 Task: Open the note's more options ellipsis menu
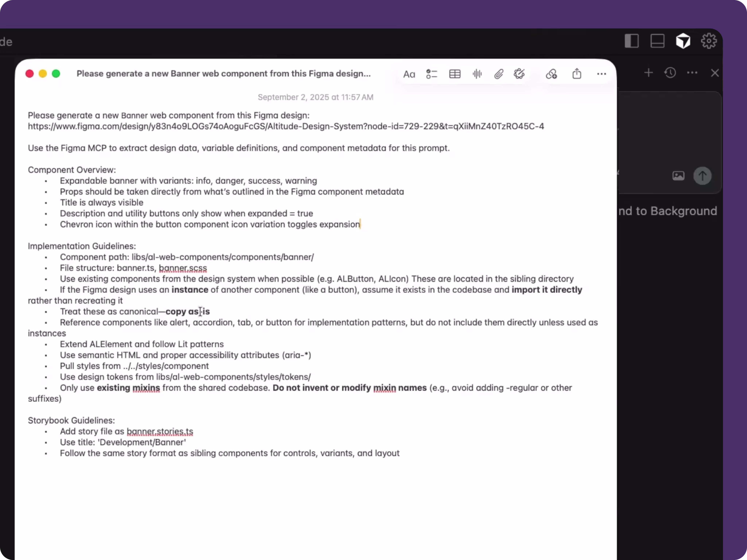601,74
